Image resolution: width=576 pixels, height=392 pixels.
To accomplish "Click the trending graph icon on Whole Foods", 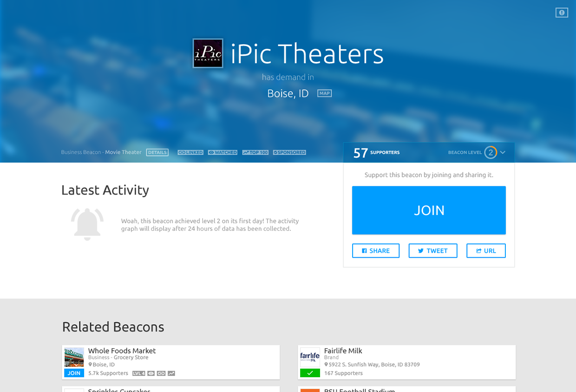I will click(171, 373).
